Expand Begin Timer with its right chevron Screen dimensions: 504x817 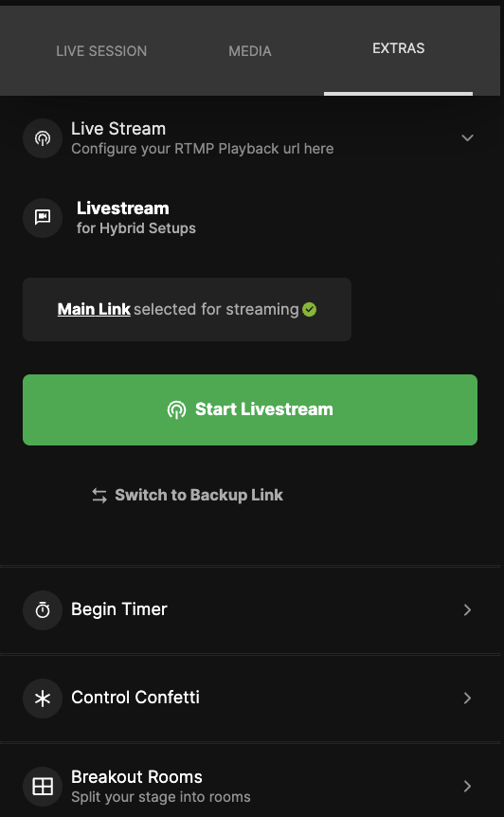point(467,609)
